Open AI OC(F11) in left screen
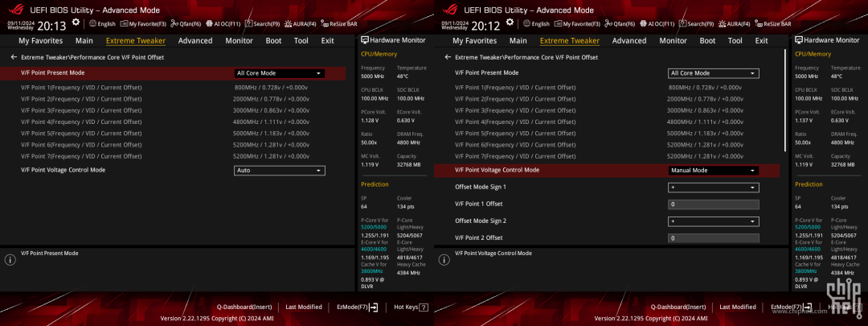This screenshot has width=868, height=326. 223,24
